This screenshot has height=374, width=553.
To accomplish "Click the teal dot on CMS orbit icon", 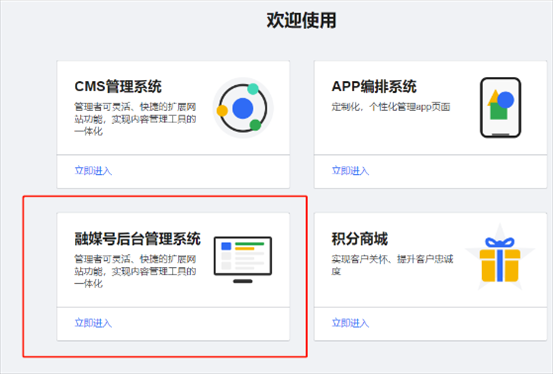I will [253, 89].
